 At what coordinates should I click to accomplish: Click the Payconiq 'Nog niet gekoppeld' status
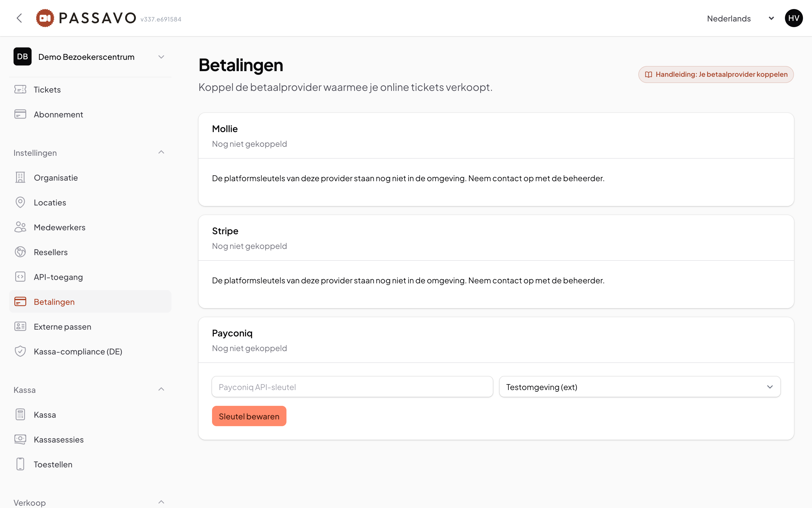(x=249, y=349)
